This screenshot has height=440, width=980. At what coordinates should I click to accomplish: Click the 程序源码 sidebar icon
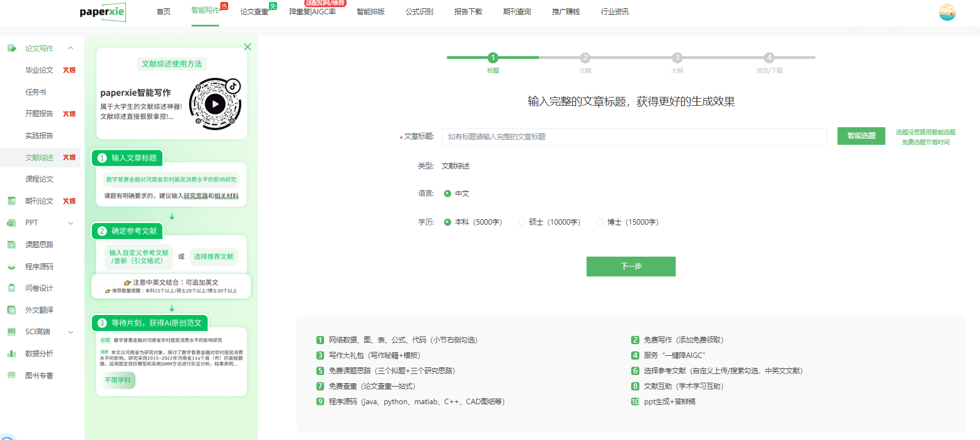tap(12, 267)
